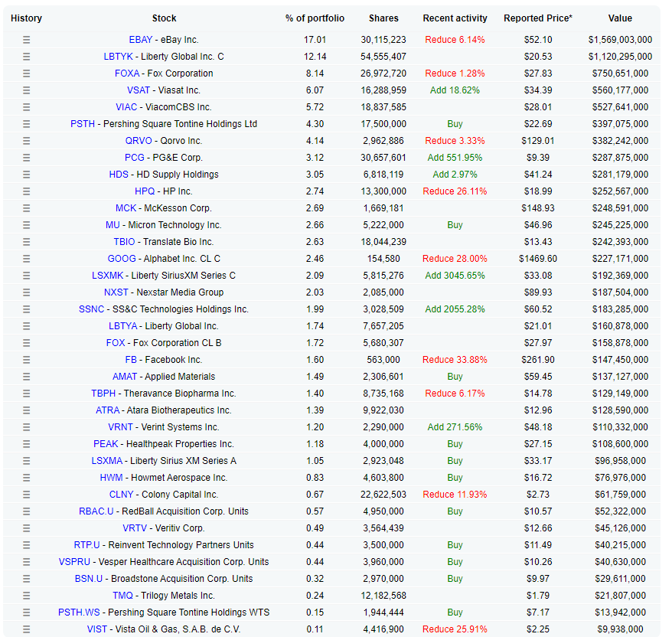The height and width of the screenshot is (637, 672).
Task: Open the LSXMK ticker link
Action: pyautogui.click(x=108, y=276)
